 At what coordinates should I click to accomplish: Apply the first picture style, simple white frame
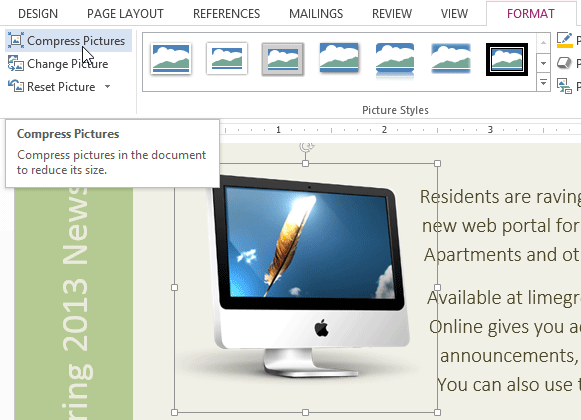[171, 59]
